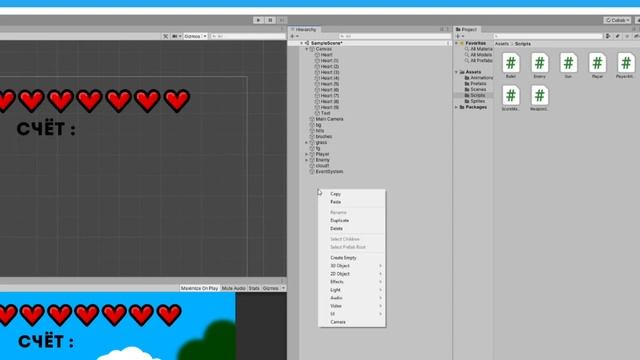Viewport: 640px width, 360px height.
Task: Open the Bullet script asset
Action: tap(511, 65)
